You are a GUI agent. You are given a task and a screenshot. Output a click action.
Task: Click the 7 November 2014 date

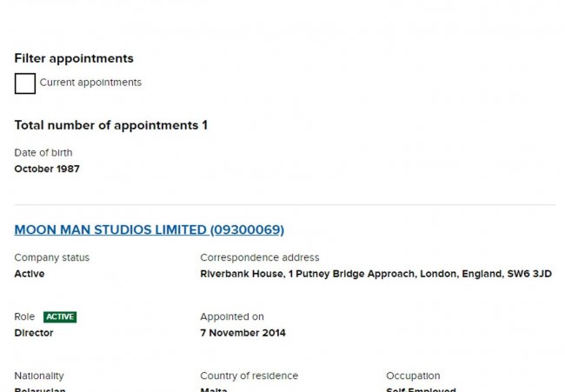click(243, 333)
